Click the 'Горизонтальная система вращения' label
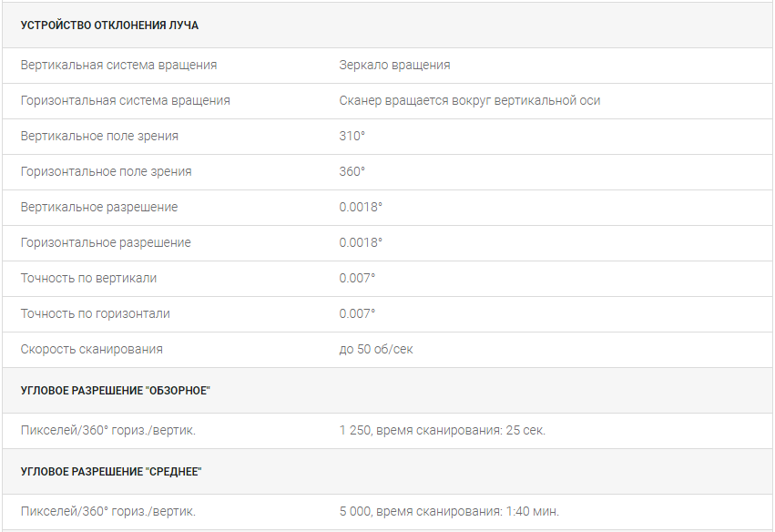 [x=125, y=101]
